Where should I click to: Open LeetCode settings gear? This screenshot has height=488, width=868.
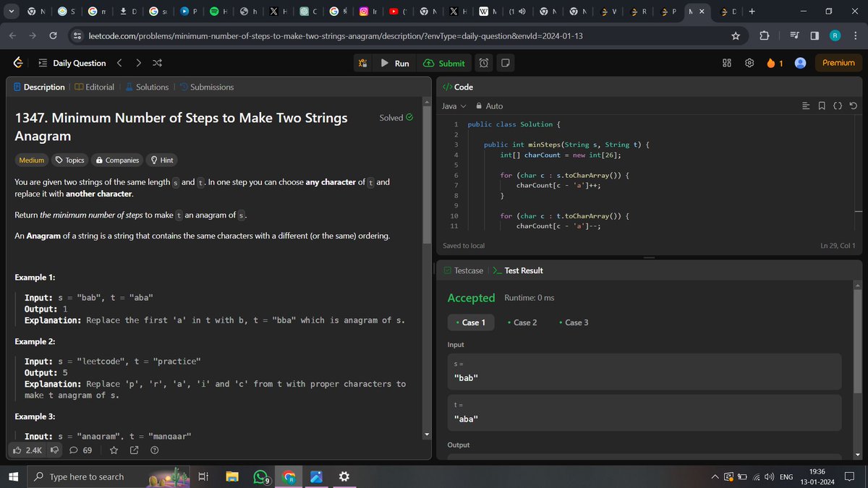749,63
